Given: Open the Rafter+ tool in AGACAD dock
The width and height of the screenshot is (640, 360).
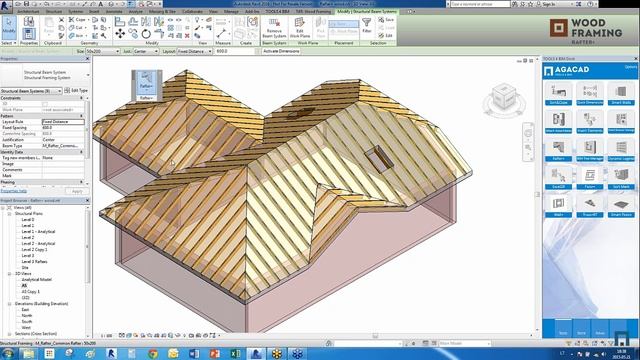Looking at the screenshot, I should tap(558, 149).
